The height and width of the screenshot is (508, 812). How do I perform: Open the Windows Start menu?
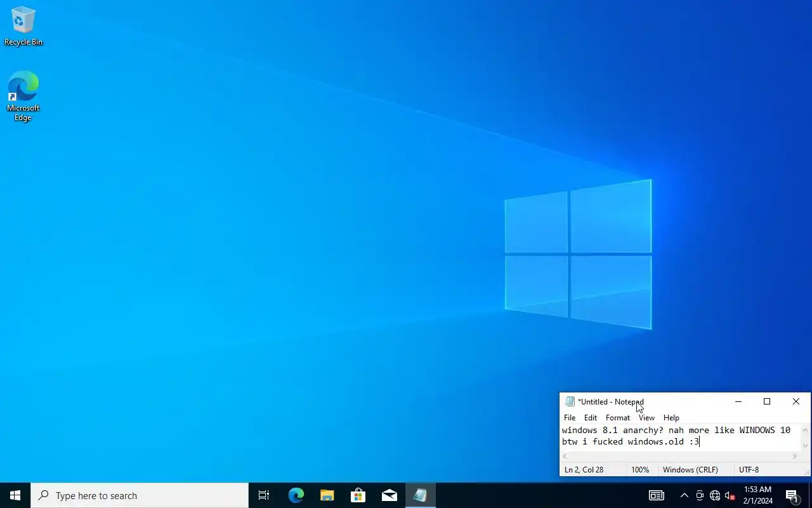click(x=15, y=495)
